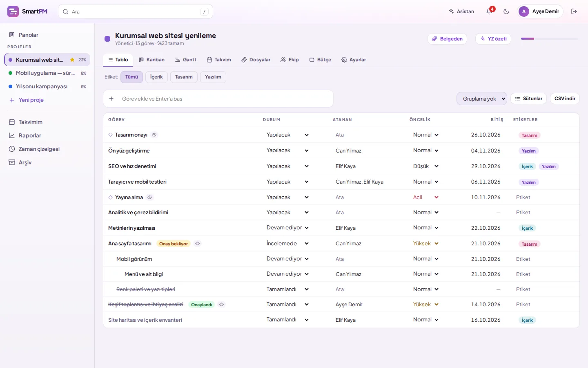This screenshot has width=588, height=368.
Task: Click the plus icon in add-task field
Action: [x=111, y=99]
